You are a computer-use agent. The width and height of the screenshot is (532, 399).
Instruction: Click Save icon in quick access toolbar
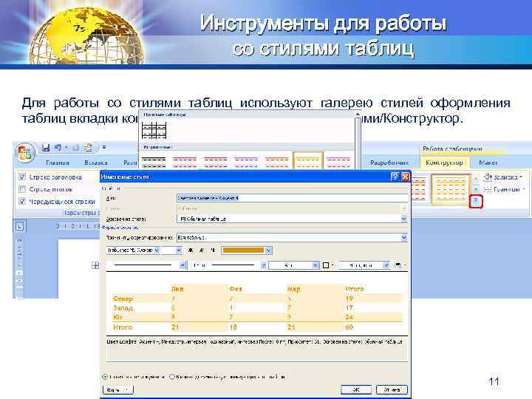46,148
